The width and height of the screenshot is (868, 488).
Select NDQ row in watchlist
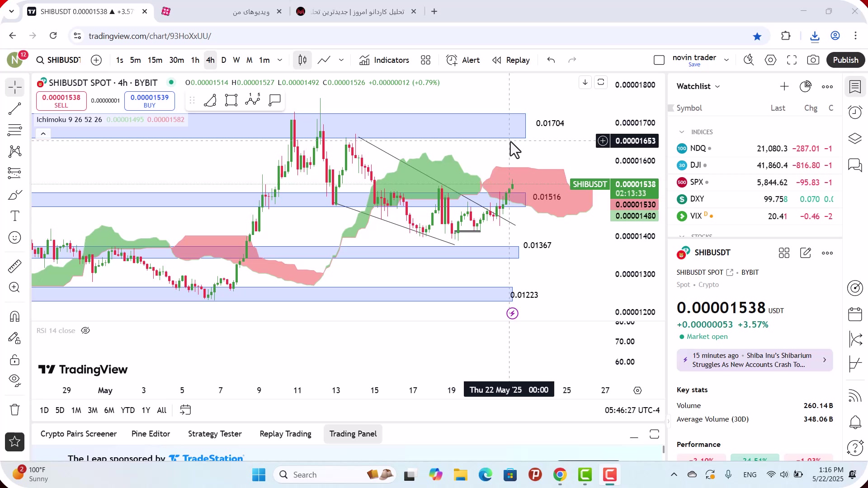(x=755, y=149)
